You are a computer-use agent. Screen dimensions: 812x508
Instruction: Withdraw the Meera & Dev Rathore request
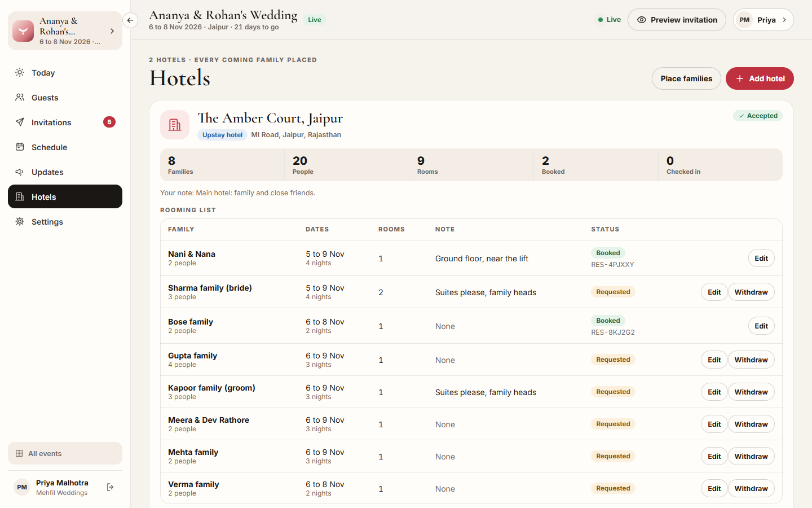tap(751, 424)
